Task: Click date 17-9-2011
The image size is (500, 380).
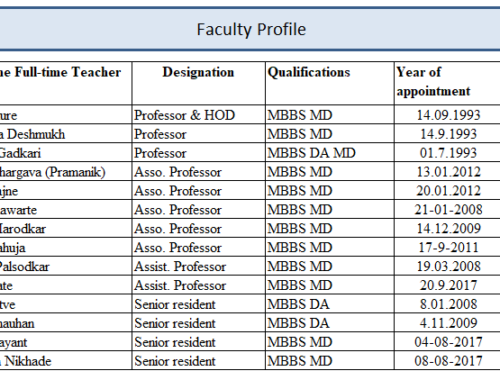Action: coord(449,248)
